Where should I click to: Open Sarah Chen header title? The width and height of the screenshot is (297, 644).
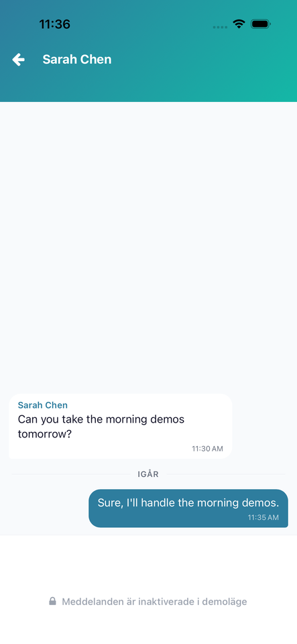pyautogui.click(x=77, y=59)
